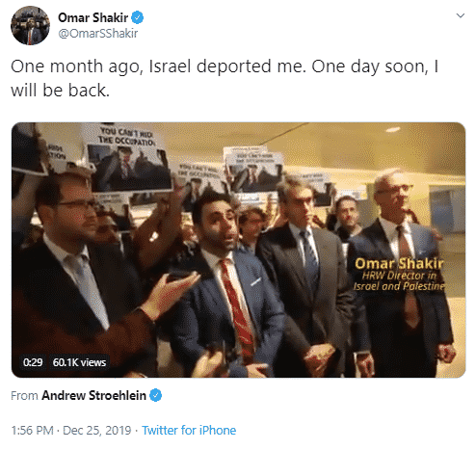The height and width of the screenshot is (450, 476).
Task: Click the verified badge beside Andrew Stroehlein
Action: tap(156, 395)
